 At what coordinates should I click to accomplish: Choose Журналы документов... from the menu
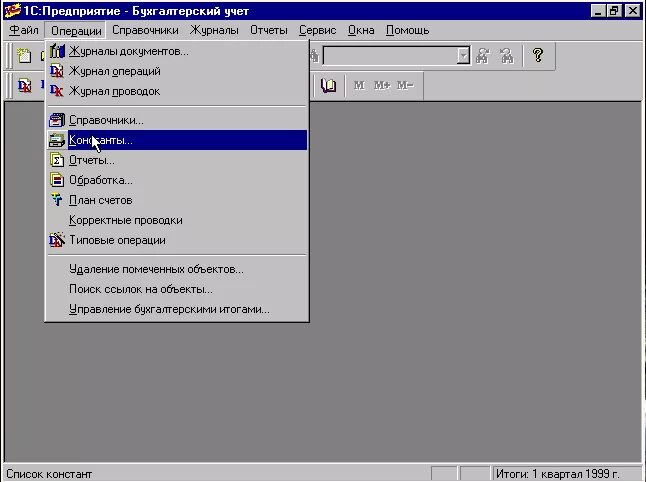[177, 51]
